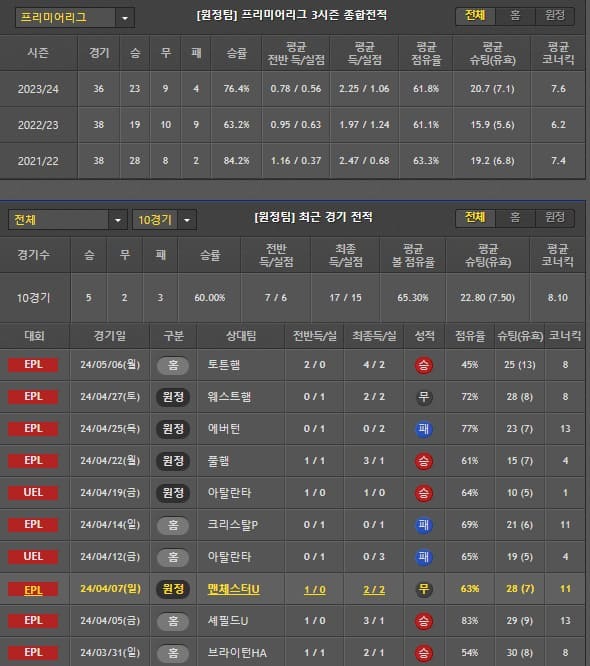Viewport: 590px width, 666px height.
Task: Click the 무 result icon for 웨스트햄
Action: [x=423, y=397]
